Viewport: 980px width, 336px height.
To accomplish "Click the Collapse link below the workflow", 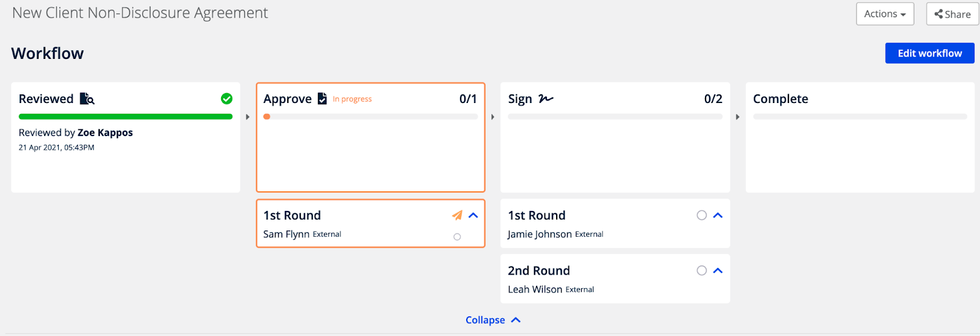I will click(x=493, y=320).
